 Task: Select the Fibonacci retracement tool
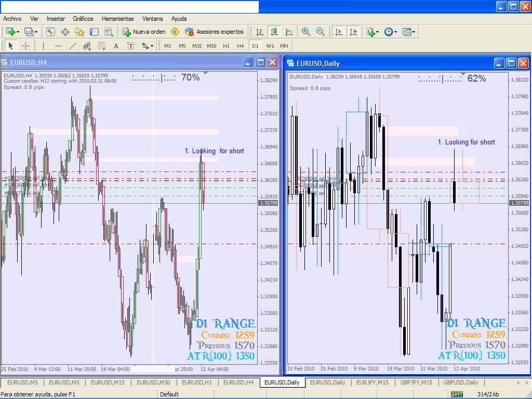click(102, 46)
